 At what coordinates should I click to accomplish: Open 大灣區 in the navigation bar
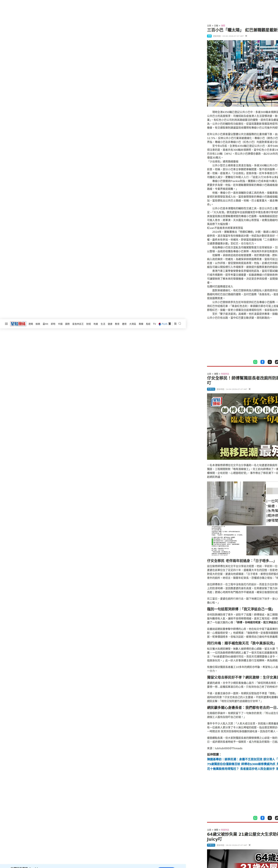tap(133, 324)
